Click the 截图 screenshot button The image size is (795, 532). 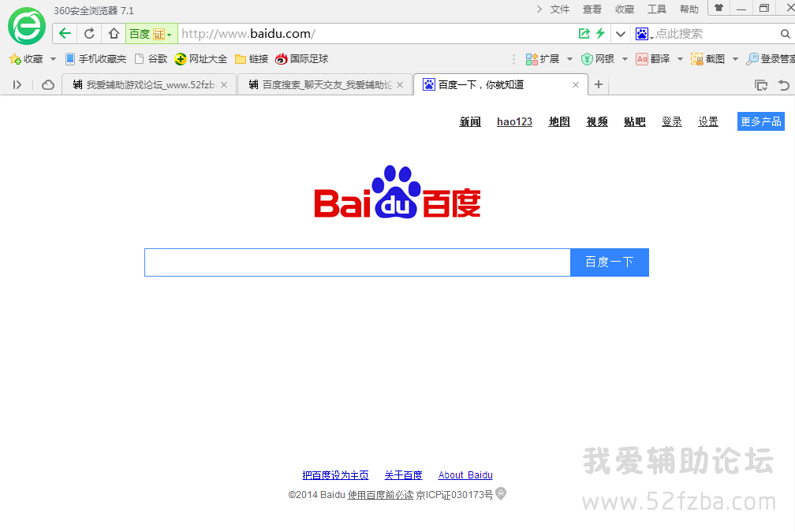707,59
